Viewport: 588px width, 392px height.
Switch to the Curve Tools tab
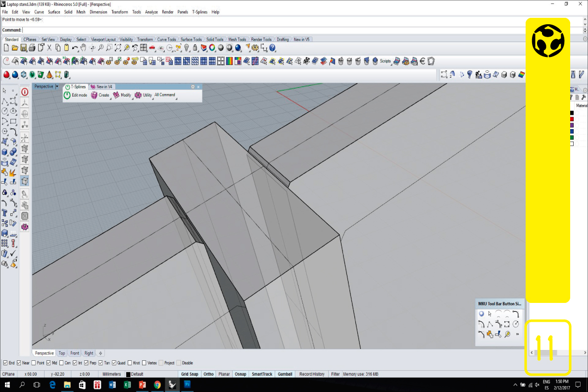[167, 40]
